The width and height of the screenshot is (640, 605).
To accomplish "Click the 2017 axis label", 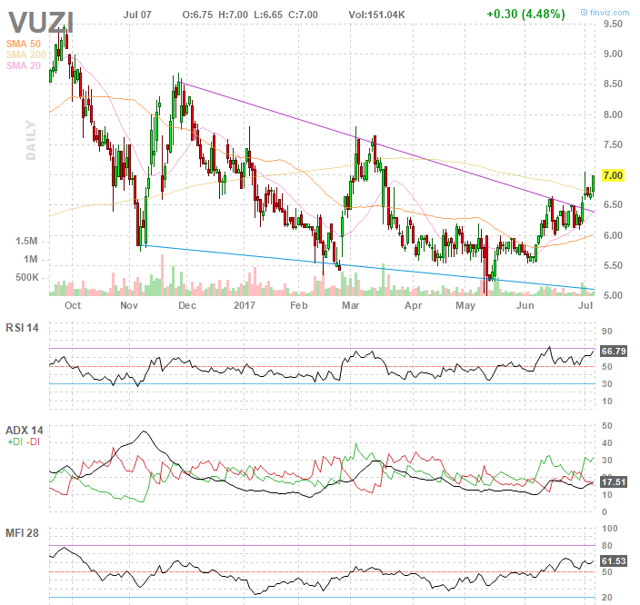I will click(244, 305).
